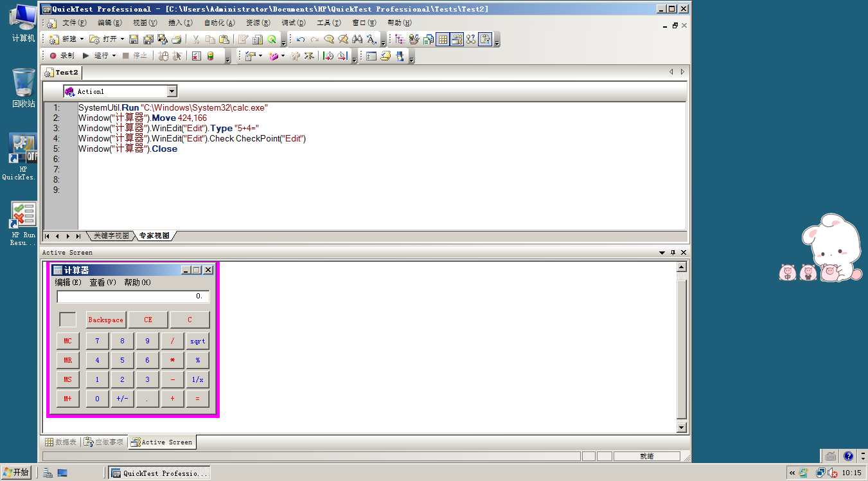
Task: Open the 文件(F) menu
Action: click(x=74, y=23)
